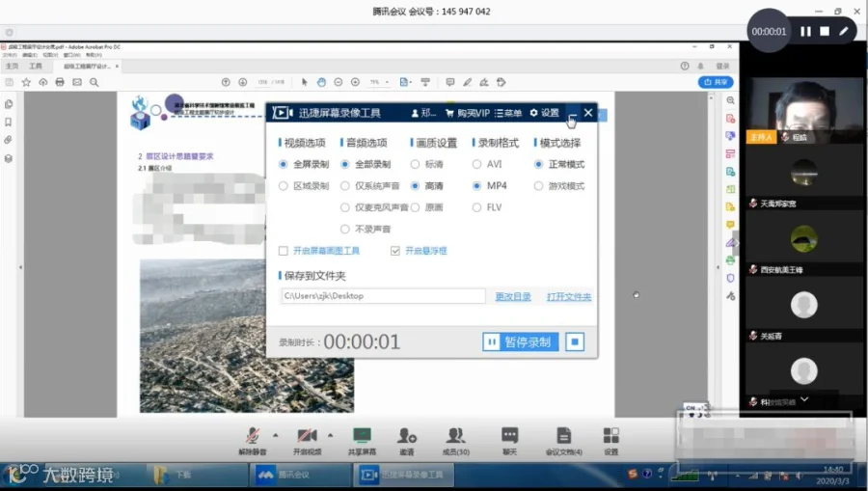
Task: Click the print icon in Acrobat toolbar
Action: click(60, 83)
